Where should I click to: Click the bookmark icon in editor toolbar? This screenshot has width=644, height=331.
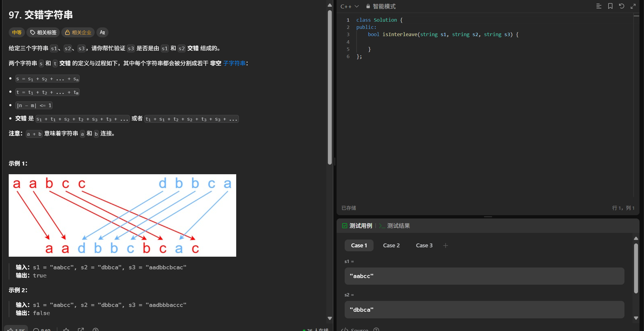click(x=610, y=6)
